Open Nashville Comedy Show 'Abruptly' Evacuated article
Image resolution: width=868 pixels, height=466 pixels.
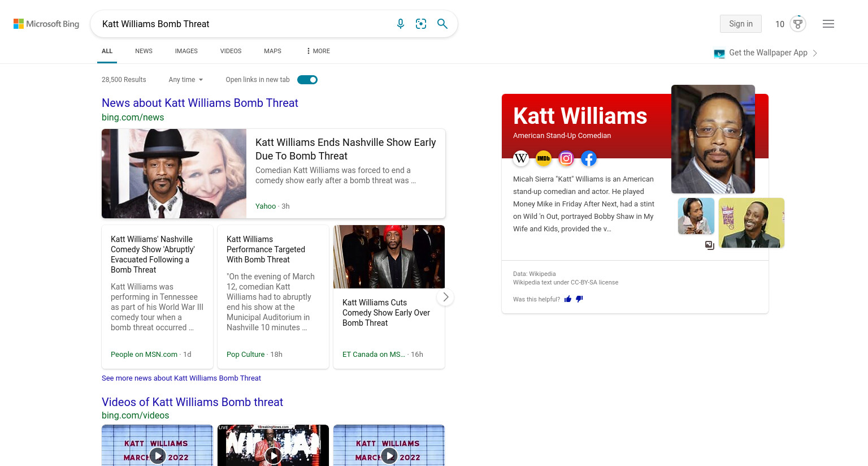[153, 254]
